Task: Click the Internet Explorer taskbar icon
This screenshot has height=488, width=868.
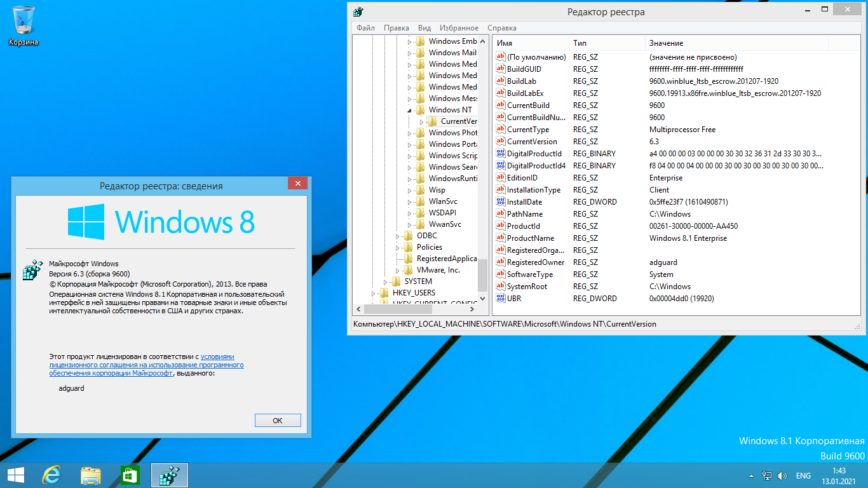Action: click(51, 475)
